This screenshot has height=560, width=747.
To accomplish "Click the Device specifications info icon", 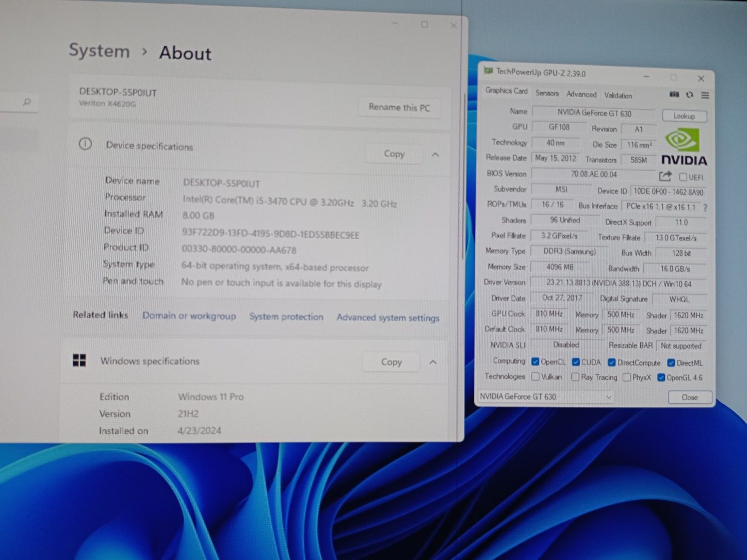I will [x=85, y=144].
